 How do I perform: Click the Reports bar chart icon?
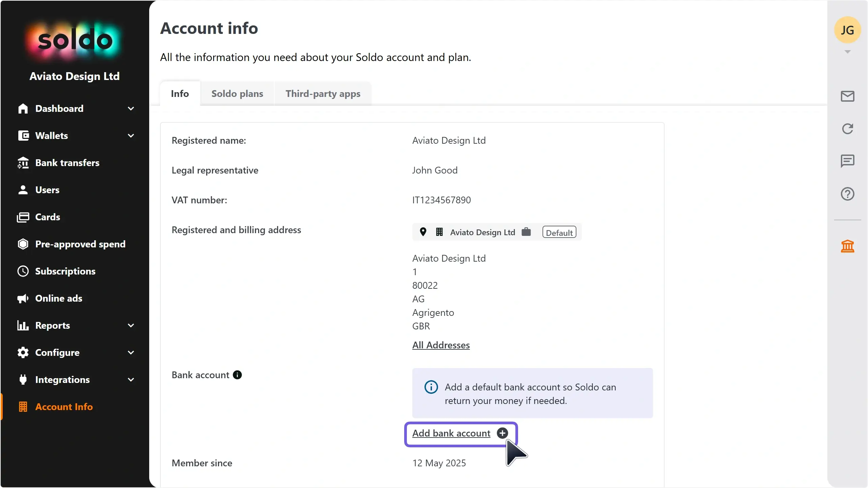(x=23, y=325)
